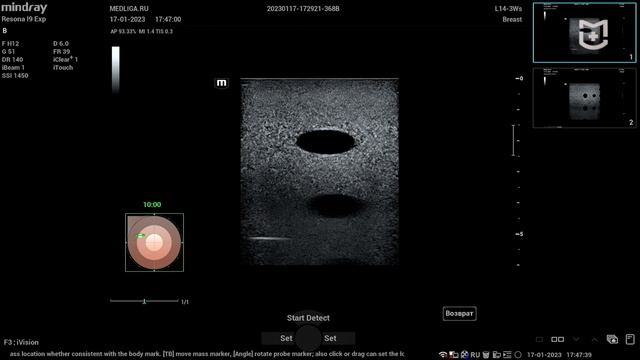The width and height of the screenshot is (640, 360).
Task: Click the lower hypoechoic lesion in ultrasound image
Action: tap(335, 206)
